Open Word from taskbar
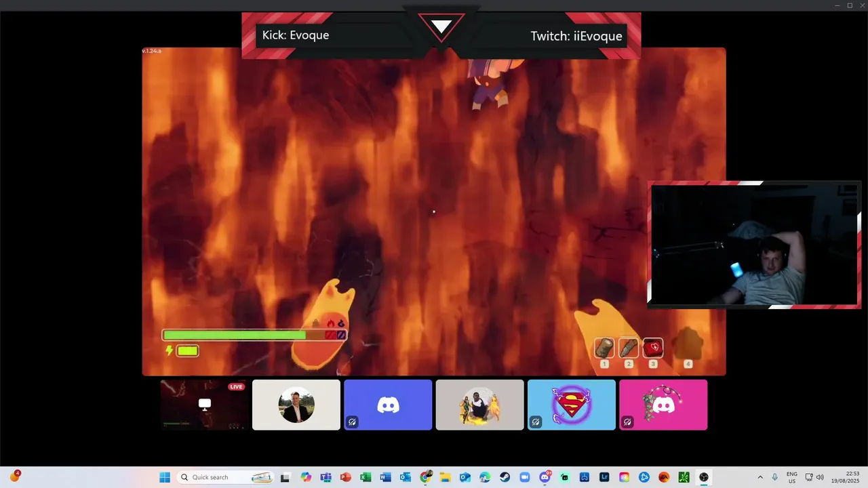868x488 pixels. [x=385, y=477]
